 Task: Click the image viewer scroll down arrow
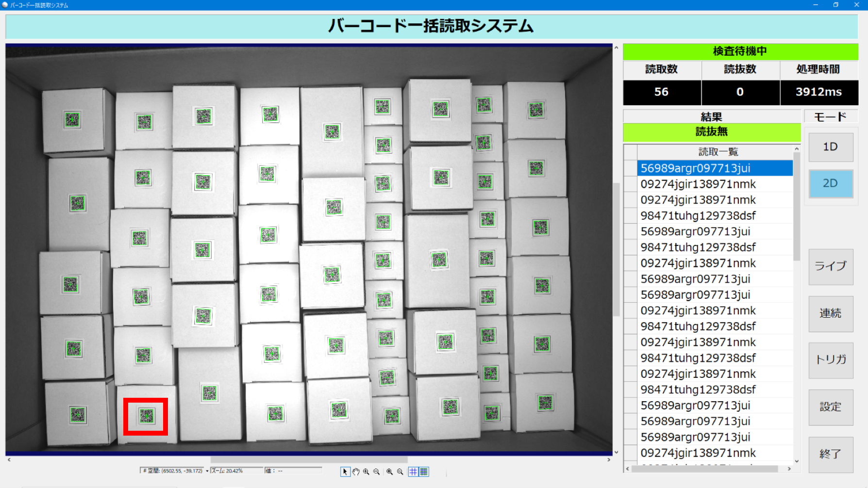point(617,452)
